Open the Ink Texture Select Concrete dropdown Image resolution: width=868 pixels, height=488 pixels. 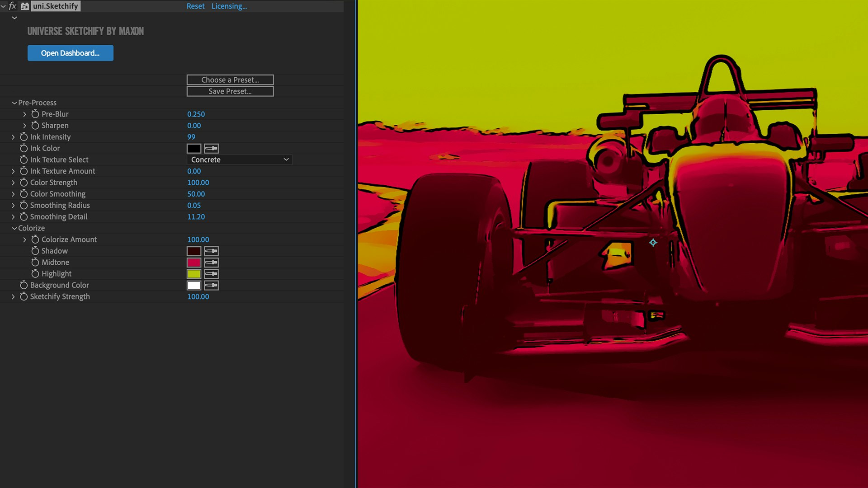coord(239,160)
